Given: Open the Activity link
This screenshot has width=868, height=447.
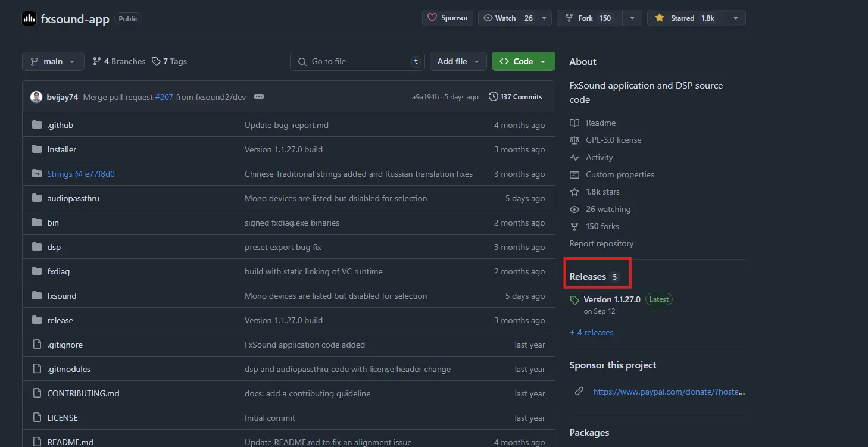Looking at the screenshot, I should 591,157.
